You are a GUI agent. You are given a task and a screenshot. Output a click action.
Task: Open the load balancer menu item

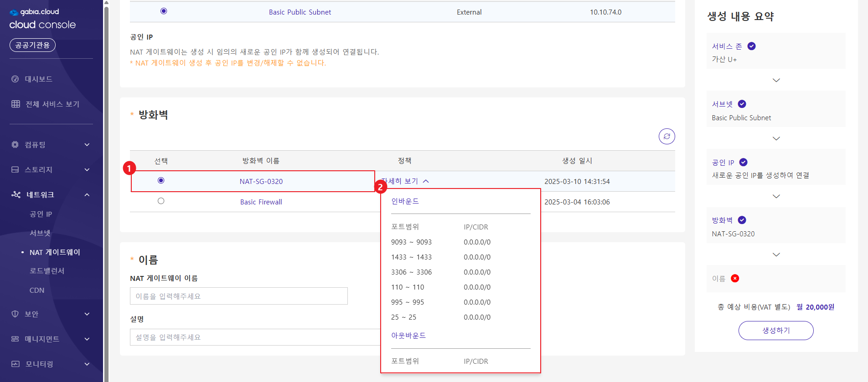click(x=47, y=271)
